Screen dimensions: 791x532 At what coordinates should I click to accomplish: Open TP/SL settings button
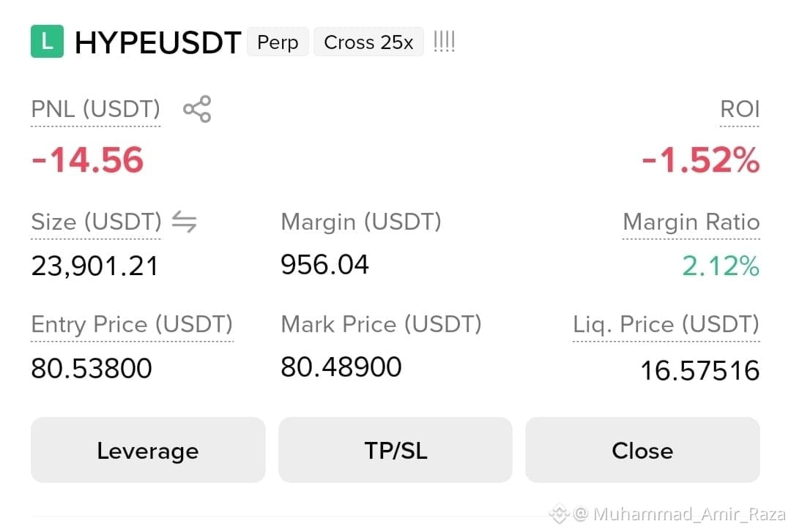(395, 450)
